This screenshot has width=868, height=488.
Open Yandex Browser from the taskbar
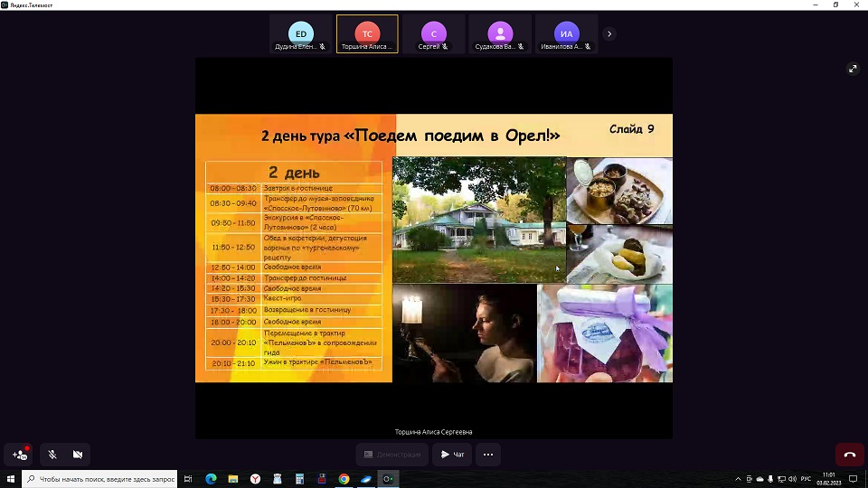pos(255,479)
